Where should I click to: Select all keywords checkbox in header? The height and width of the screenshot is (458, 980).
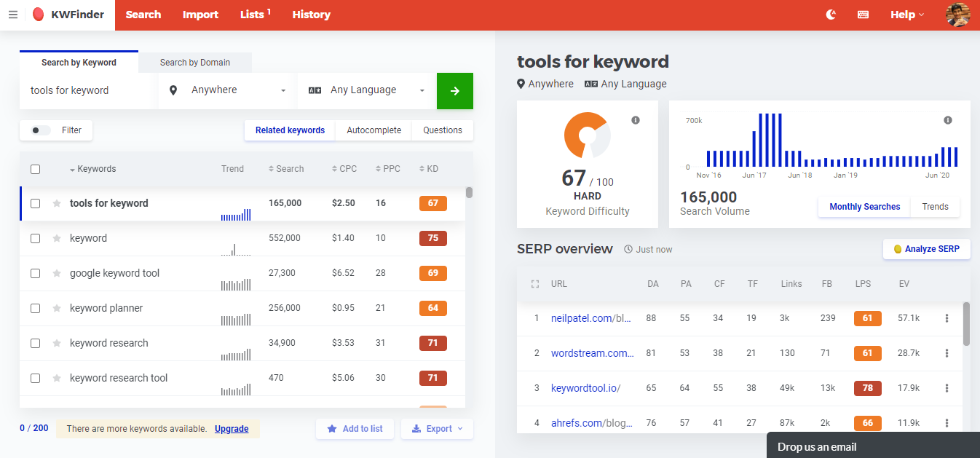(x=35, y=169)
